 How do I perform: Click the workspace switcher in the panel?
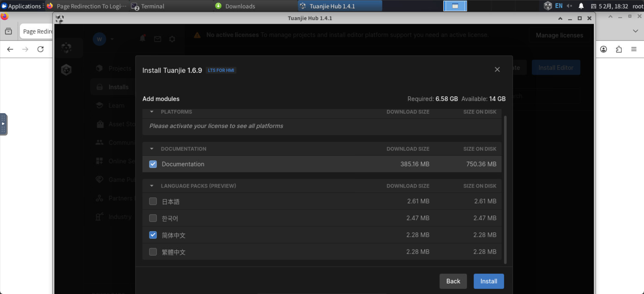455,6
